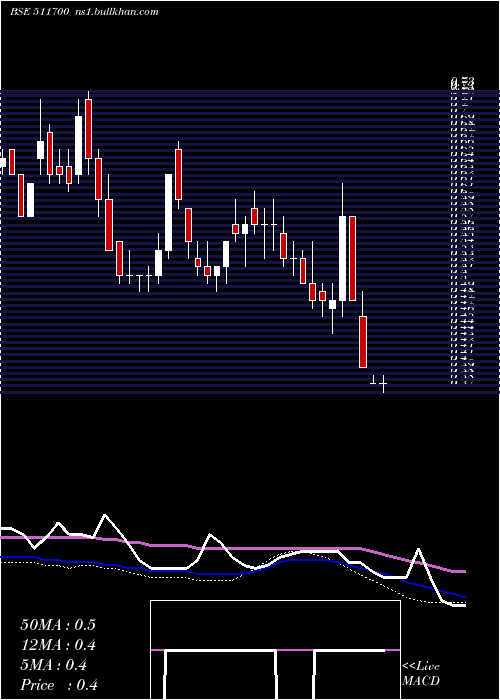Screen dimensions: 500x700
Task: Click the 'Price : 0.4' reading
Action: pos(59,685)
